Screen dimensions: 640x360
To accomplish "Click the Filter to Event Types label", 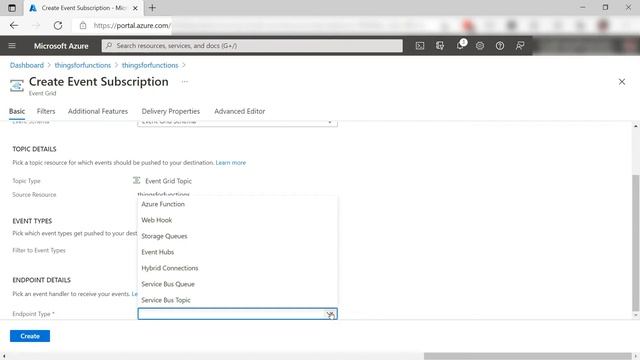I will pos(39,250).
